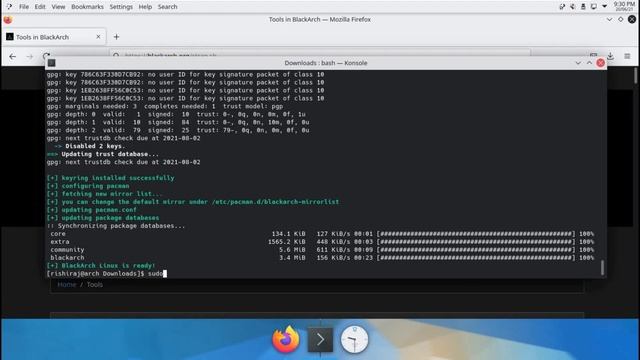Open the clock app in the dock
This screenshot has height=360, width=640.
(354, 339)
